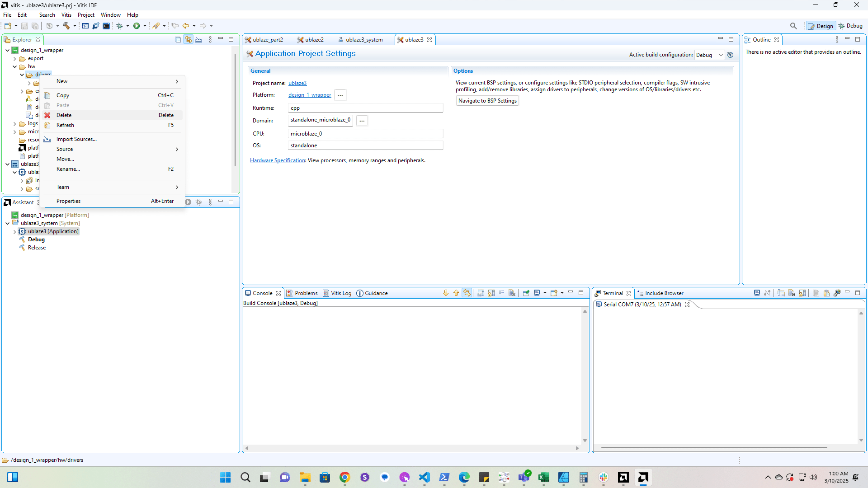Click Show Next Error arrow in Console
Image resolution: width=868 pixels, height=488 pixels.
coord(445,293)
